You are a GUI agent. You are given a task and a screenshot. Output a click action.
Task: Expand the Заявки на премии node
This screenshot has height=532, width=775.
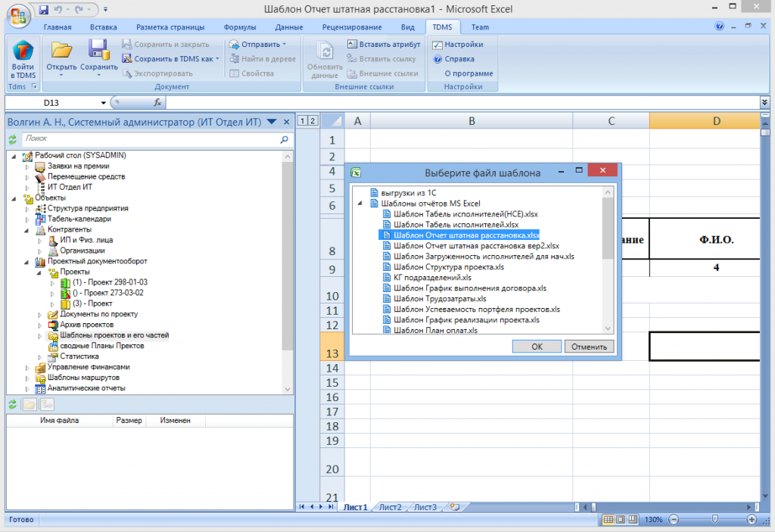(x=27, y=166)
